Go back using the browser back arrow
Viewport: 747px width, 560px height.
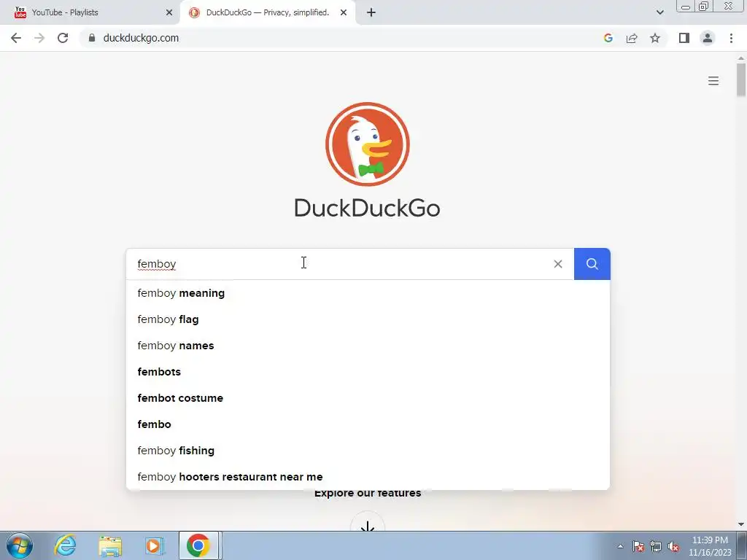coord(16,38)
